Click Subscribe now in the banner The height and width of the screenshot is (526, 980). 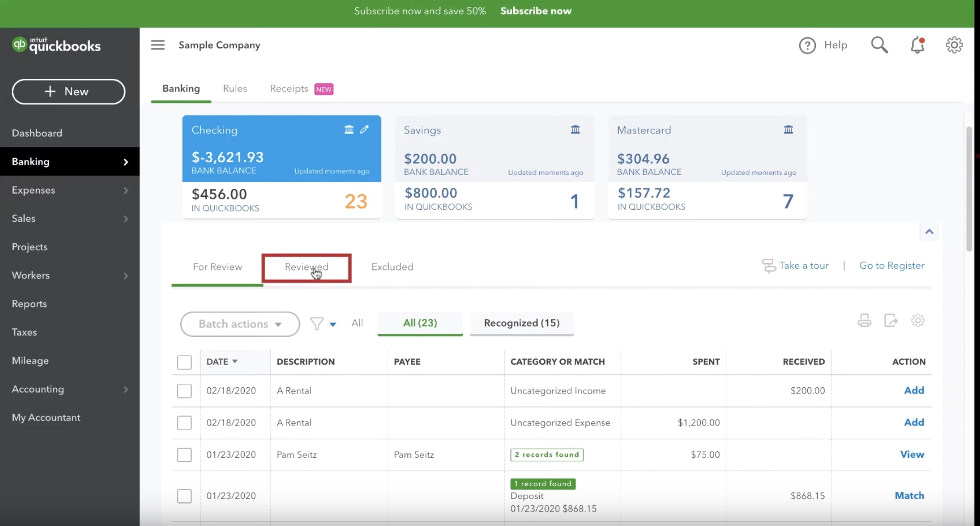pyautogui.click(x=536, y=11)
